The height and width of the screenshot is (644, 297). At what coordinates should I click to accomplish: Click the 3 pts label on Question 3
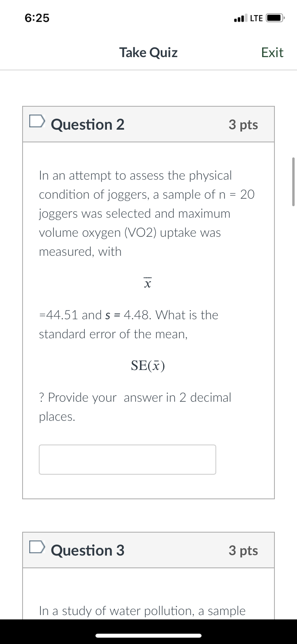[243, 550]
